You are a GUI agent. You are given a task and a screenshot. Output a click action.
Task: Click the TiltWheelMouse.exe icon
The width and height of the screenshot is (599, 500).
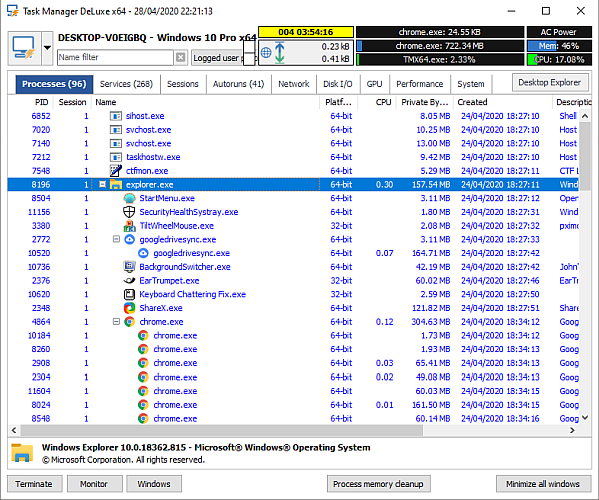[x=130, y=226]
